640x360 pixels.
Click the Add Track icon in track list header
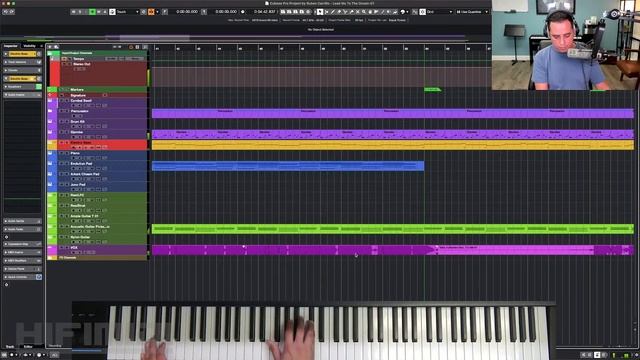(x=50, y=47)
